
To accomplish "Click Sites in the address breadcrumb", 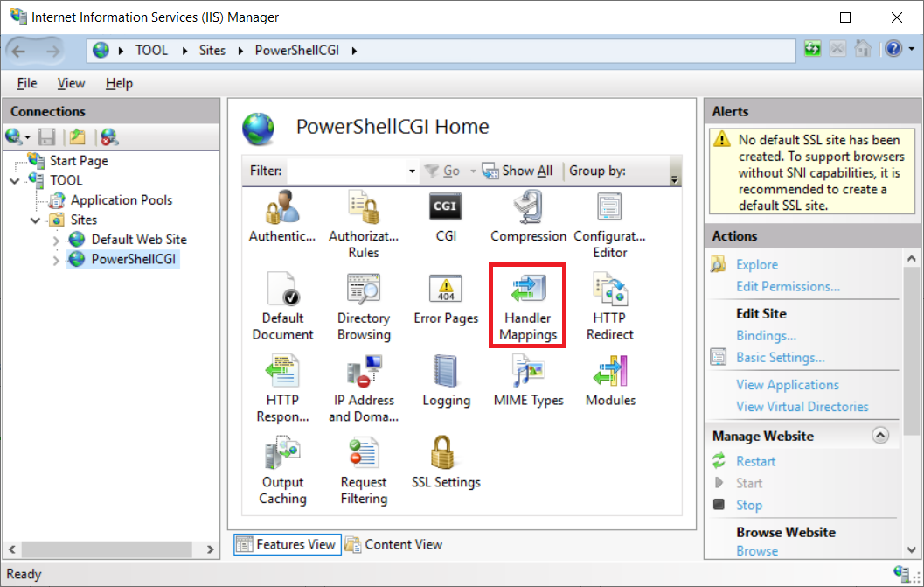I will tap(212, 51).
